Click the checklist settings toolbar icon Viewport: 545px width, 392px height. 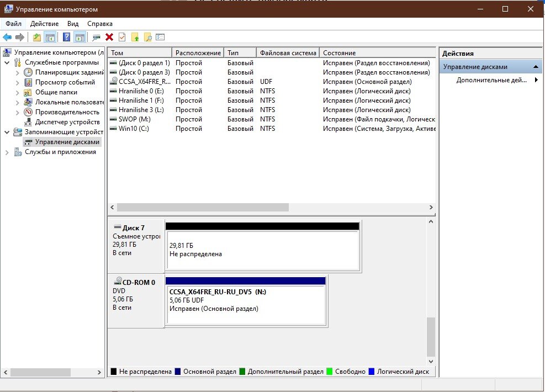tap(160, 37)
